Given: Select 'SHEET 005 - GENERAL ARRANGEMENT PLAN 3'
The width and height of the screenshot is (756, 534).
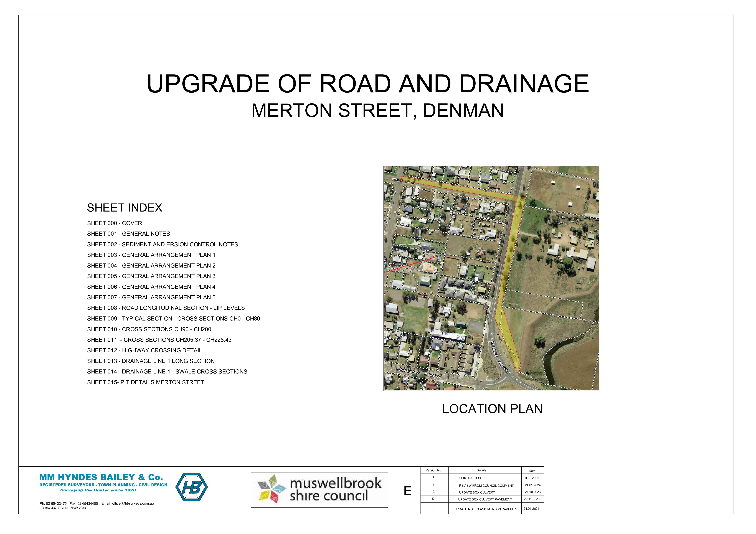Looking at the screenshot, I should pyautogui.click(x=151, y=276).
